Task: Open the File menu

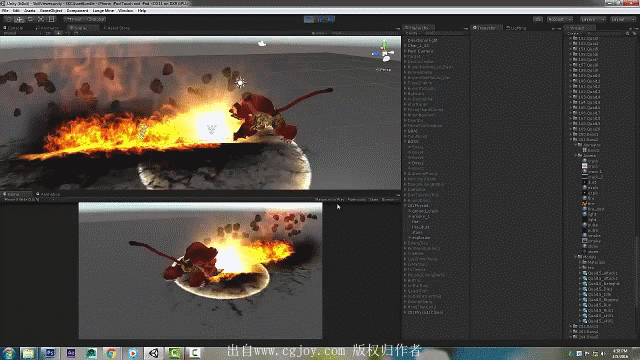Action: click(x=5, y=11)
